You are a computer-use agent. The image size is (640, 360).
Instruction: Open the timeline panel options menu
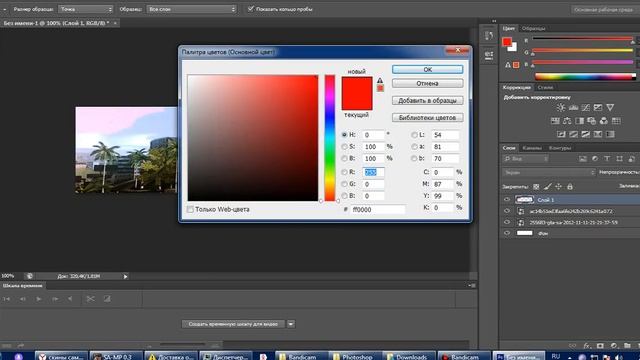coord(472,285)
